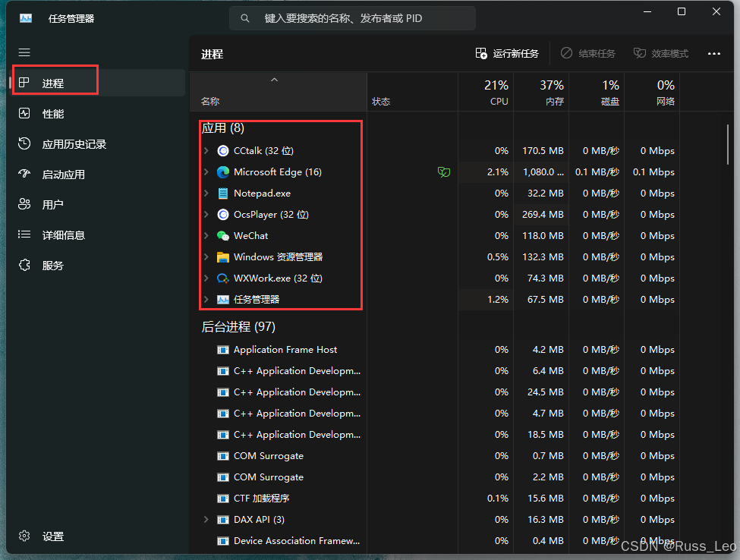Open the 服务 (Services) page
740x560 pixels.
98,266
